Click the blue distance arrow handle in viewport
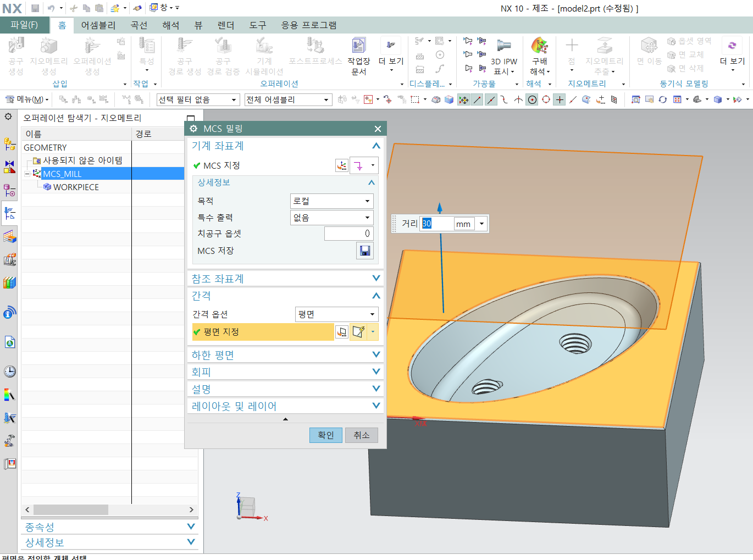The width and height of the screenshot is (753, 560). [440, 207]
